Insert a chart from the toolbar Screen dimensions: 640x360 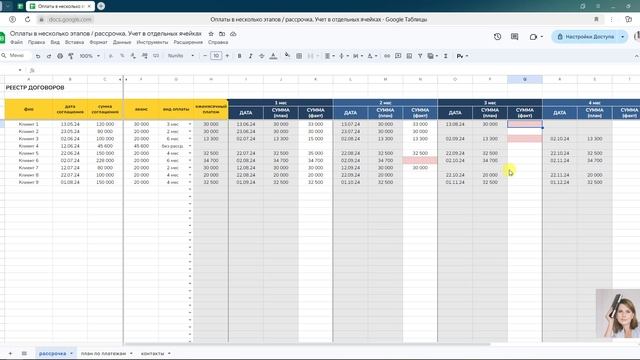pyautogui.click(x=409, y=56)
